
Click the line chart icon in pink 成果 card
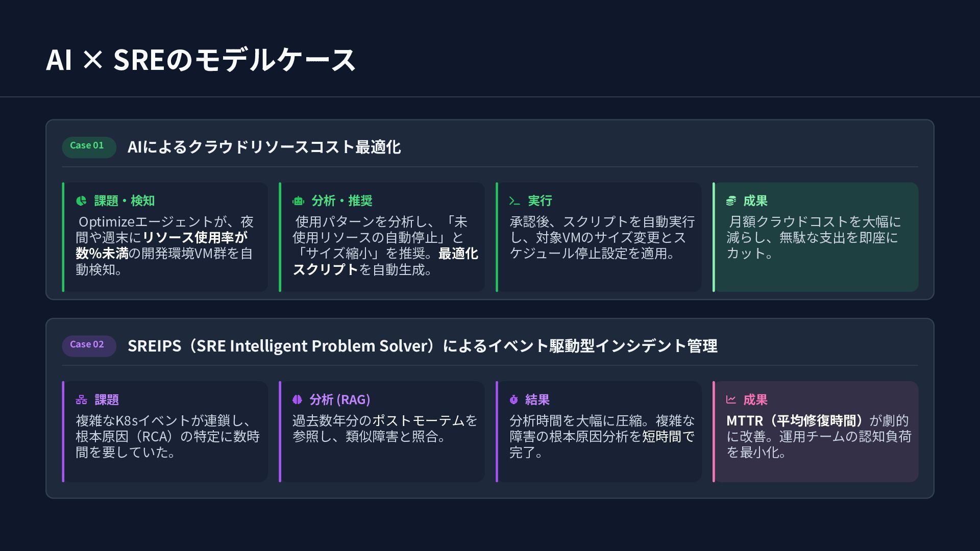point(731,400)
